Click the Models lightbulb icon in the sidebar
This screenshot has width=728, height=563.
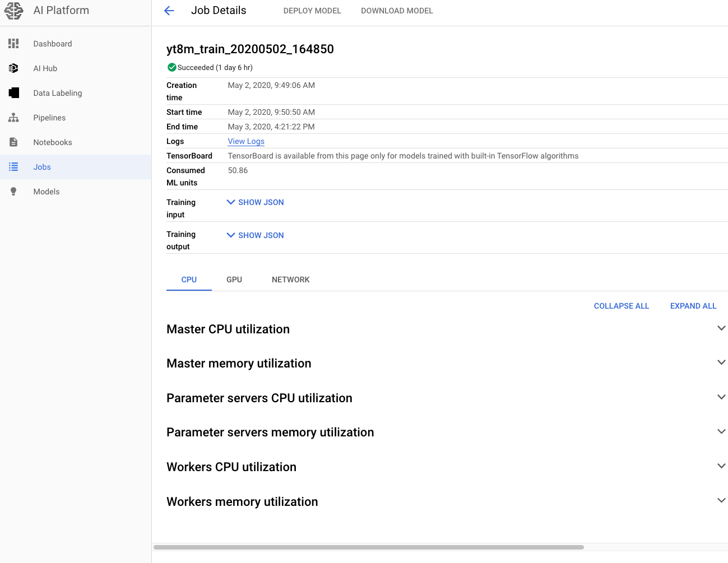click(13, 192)
